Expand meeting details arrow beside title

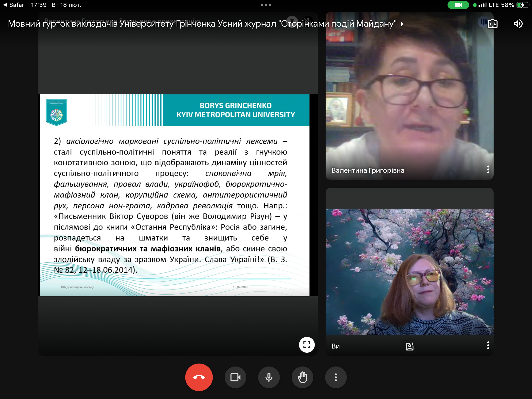pyautogui.click(x=402, y=24)
